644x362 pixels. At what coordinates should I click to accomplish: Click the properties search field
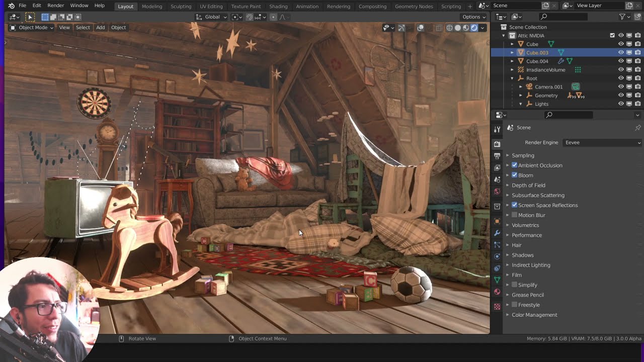[x=569, y=115]
